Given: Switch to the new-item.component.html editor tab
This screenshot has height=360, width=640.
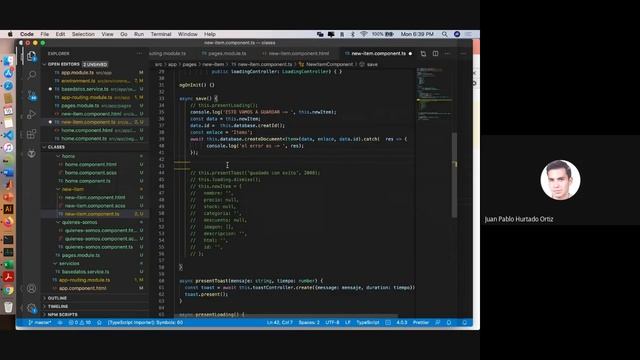Looking at the screenshot, I should (x=298, y=53).
